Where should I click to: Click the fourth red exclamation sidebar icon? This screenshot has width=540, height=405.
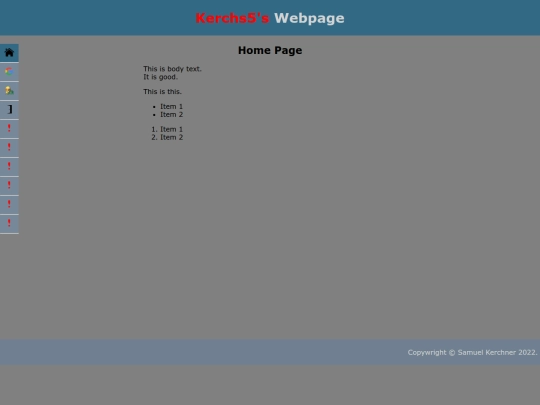point(9,185)
